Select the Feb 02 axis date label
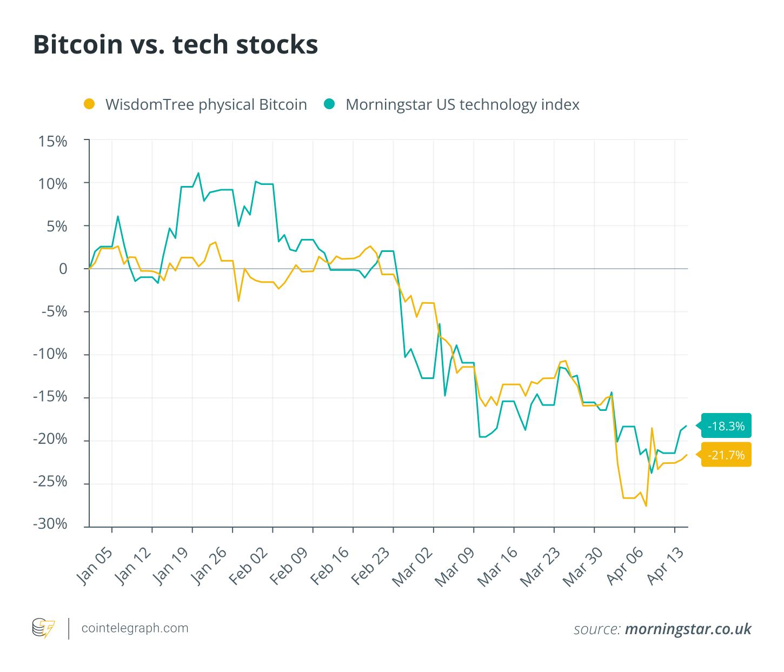This screenshot has height=672, width=784. 249,565
